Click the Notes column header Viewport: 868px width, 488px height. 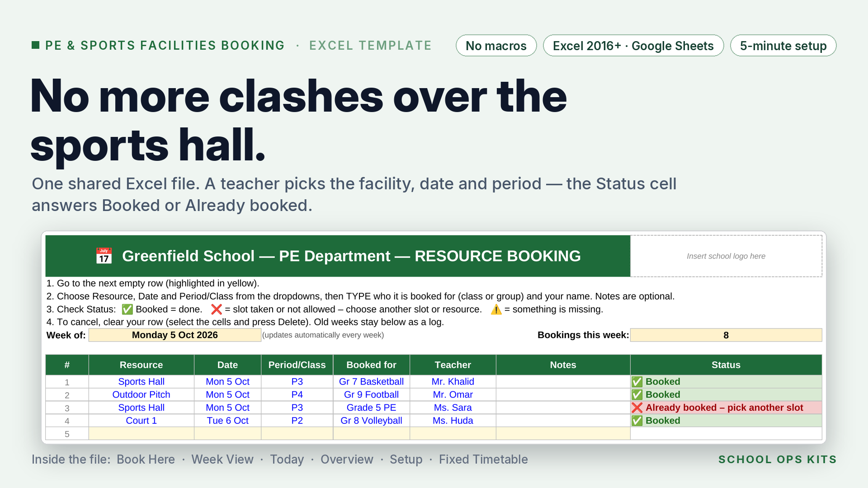(563, 365)
